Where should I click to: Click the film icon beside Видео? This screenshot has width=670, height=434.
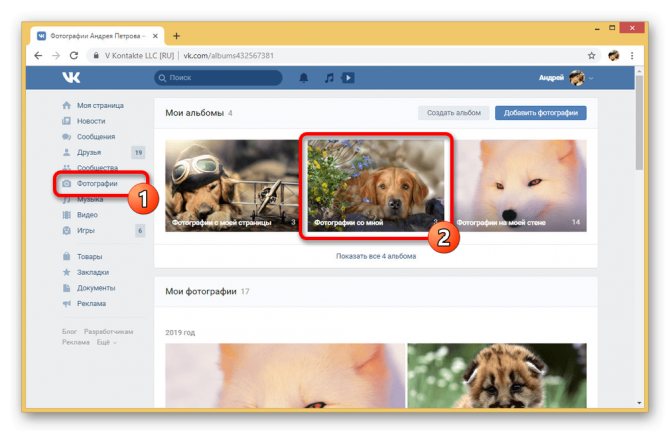tap(66, 214)
